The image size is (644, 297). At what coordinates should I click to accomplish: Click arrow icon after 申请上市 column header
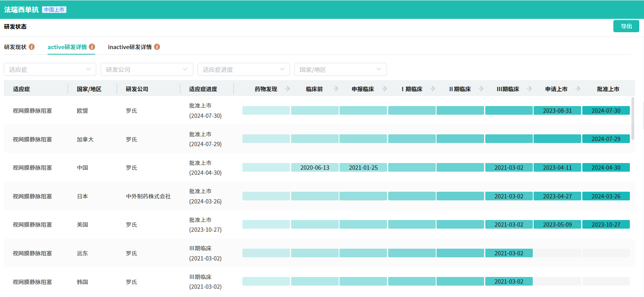tap(578, 89)
